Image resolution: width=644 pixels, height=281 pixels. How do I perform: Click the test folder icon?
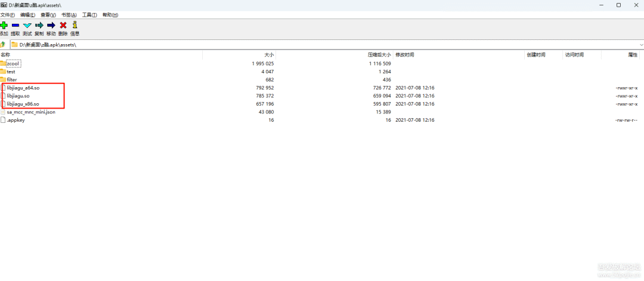tap(3, 72)
